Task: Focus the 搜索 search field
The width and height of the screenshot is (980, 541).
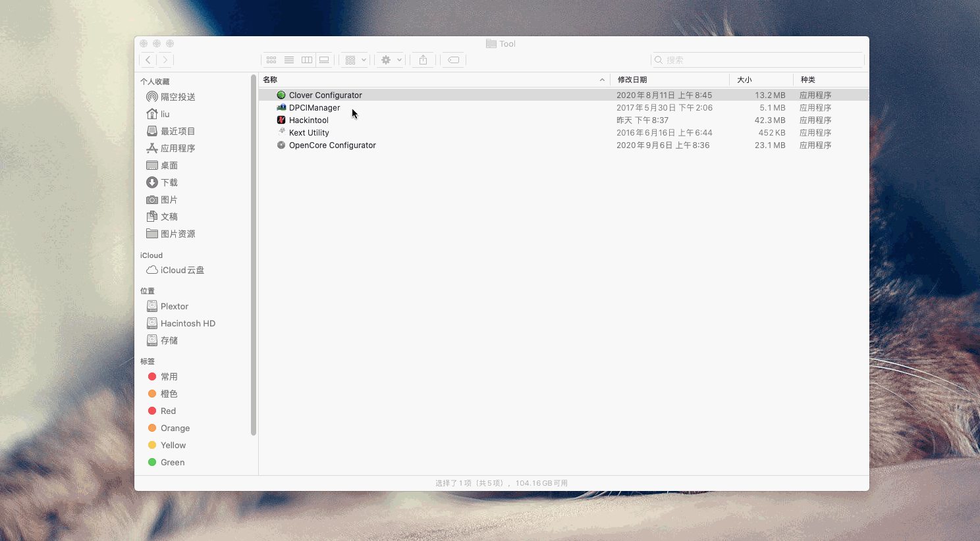Action: click(x=757, y=60)
